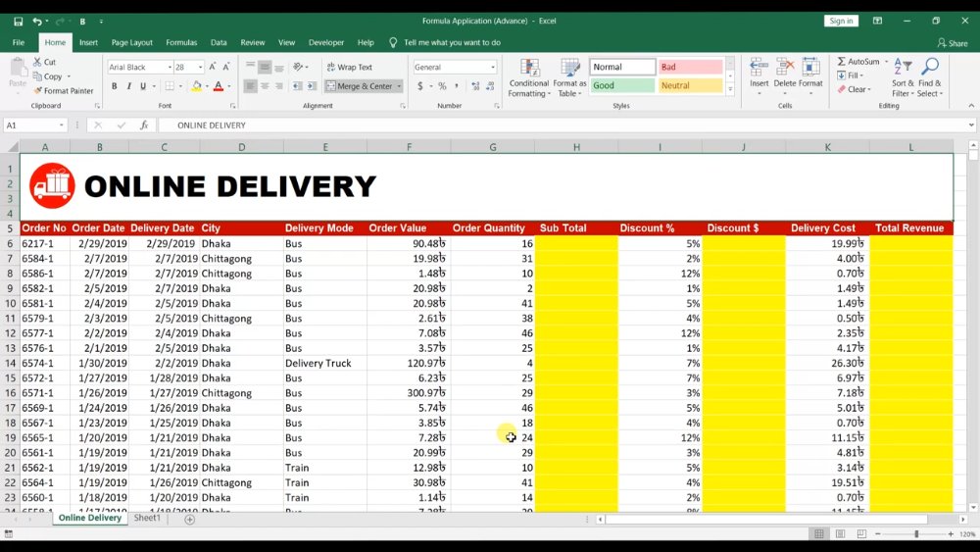Switch to Formulas ribbon tab

(181, 42)
